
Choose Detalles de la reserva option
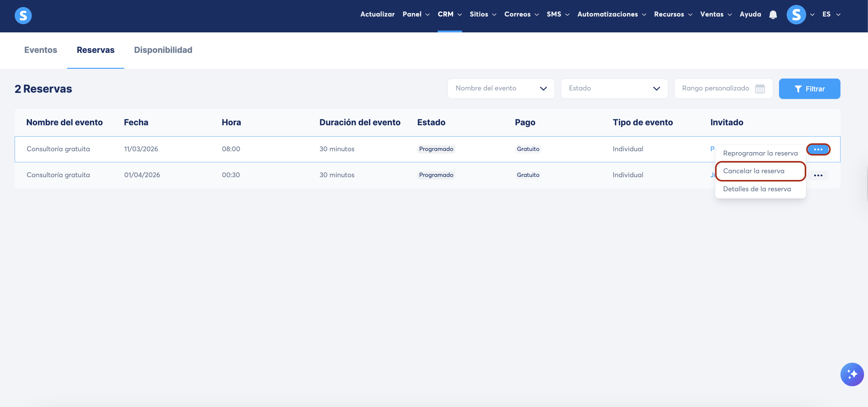(x=757, y=189)
